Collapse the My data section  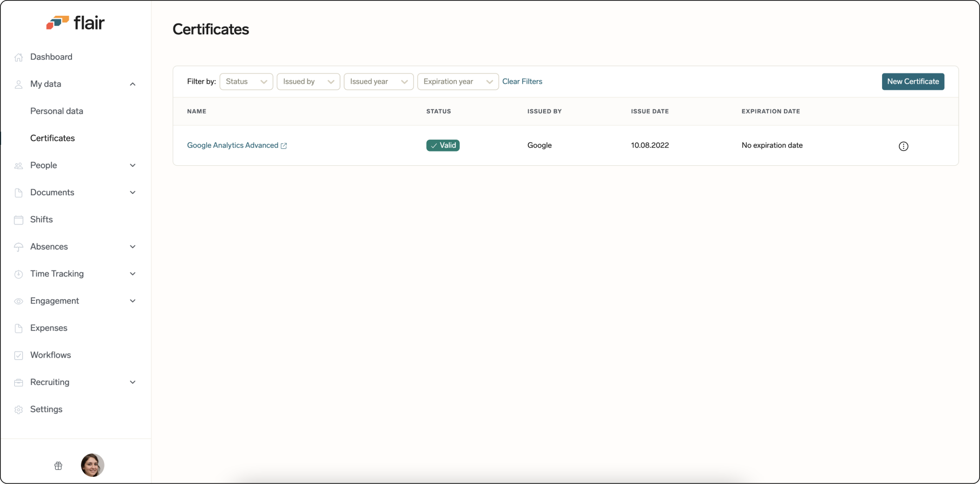click(x=132, y=84)
